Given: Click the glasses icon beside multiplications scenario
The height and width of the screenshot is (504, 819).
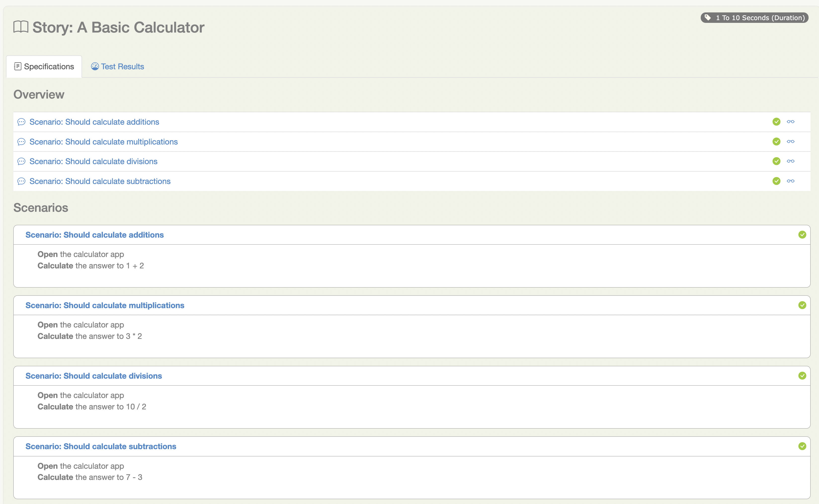Looking at the screenshot, I should [x=790, y=141].
